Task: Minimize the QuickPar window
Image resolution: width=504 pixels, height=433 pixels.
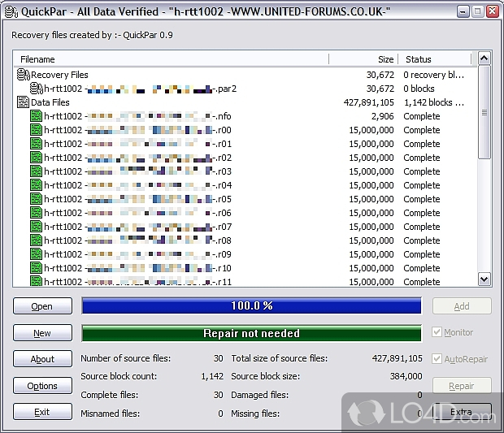Action: click(x=463, y=12)
